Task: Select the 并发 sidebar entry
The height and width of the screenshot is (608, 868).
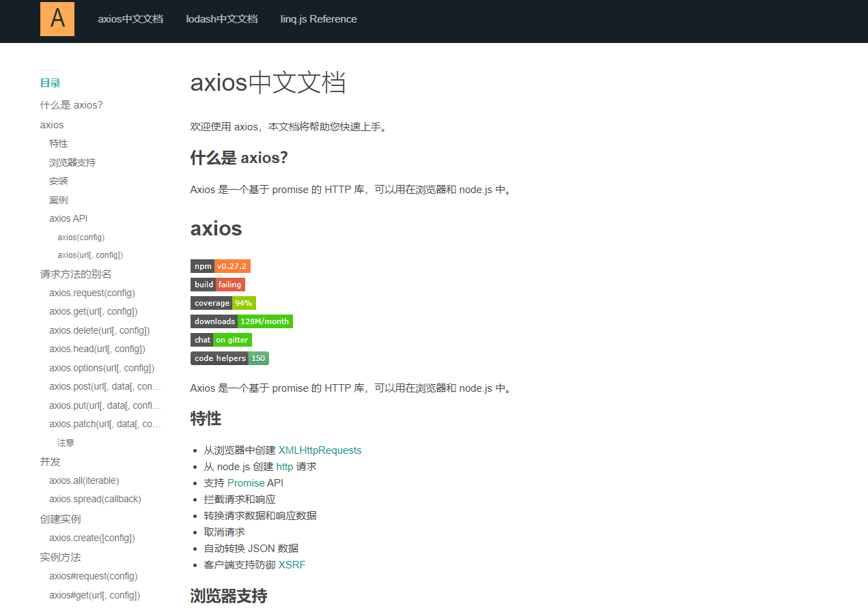Action: (48, 461)
